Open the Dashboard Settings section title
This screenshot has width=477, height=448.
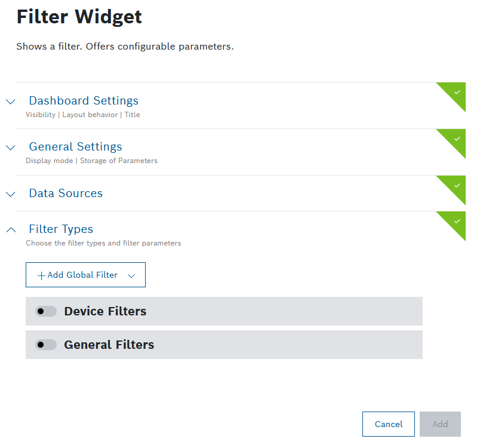pos(84,100)
